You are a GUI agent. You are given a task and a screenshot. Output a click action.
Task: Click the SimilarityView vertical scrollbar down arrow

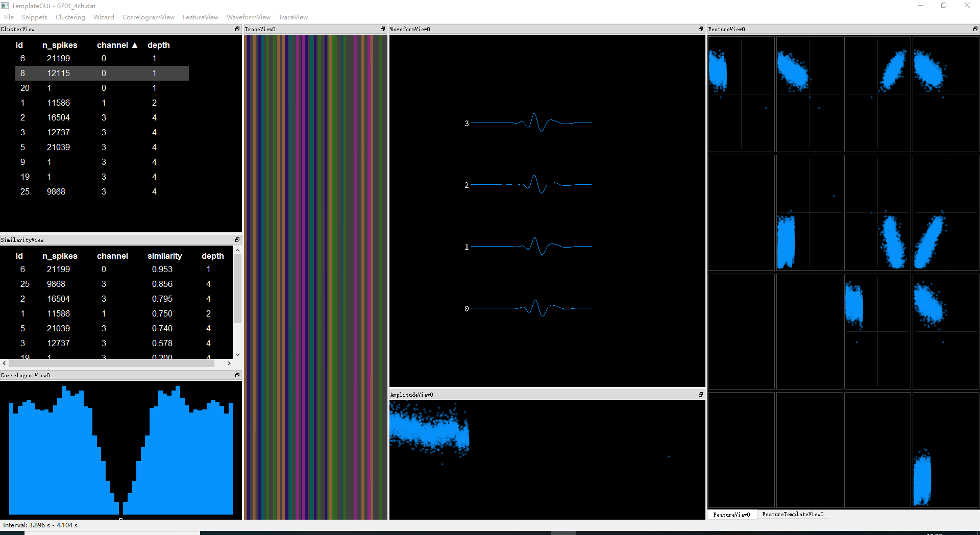tap(237, 354)
